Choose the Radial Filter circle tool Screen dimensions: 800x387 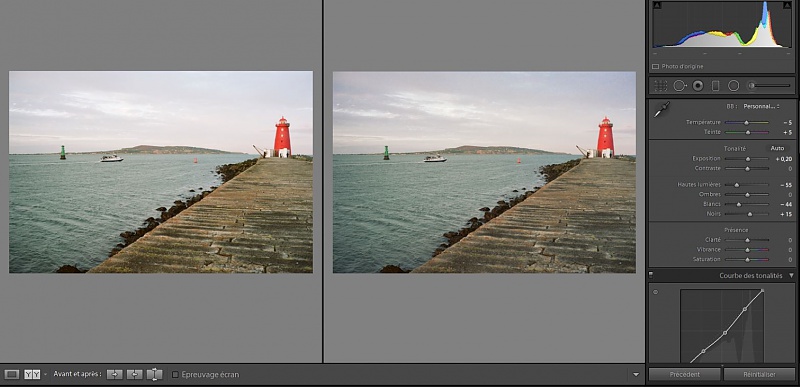tap(734, 86)
